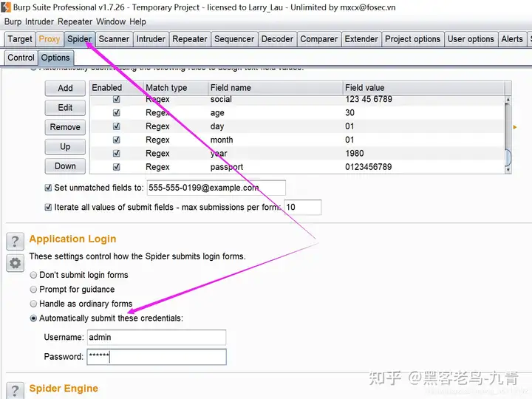Switch to the Proxy tab

[50, 39]
